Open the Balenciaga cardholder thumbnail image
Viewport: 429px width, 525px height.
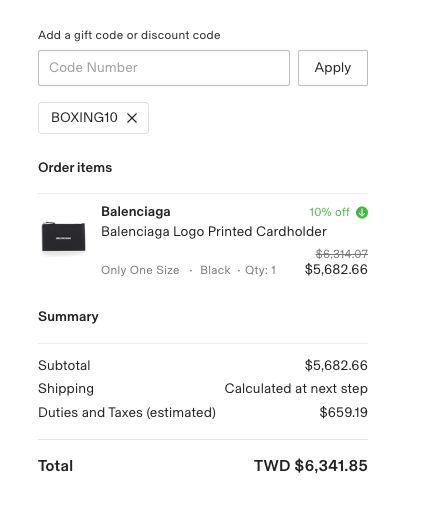(63, 237)
